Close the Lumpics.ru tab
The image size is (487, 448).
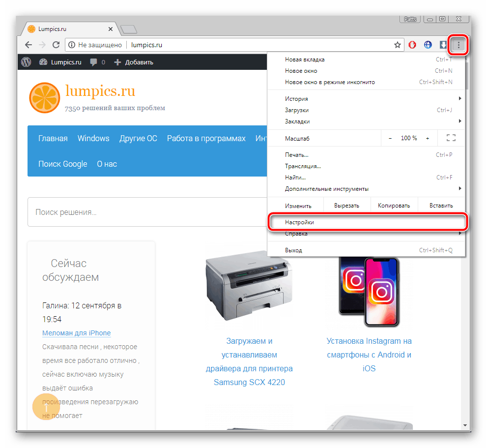point(110,29)
